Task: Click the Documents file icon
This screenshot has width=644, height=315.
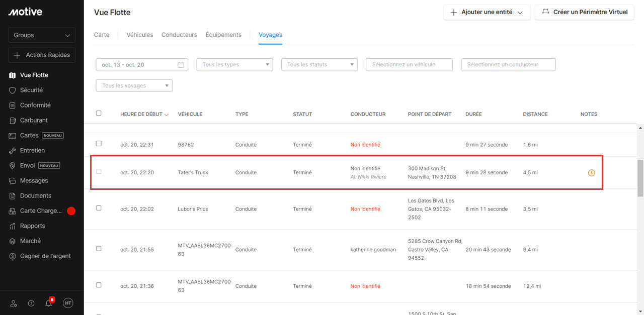Action: [13, 196]
